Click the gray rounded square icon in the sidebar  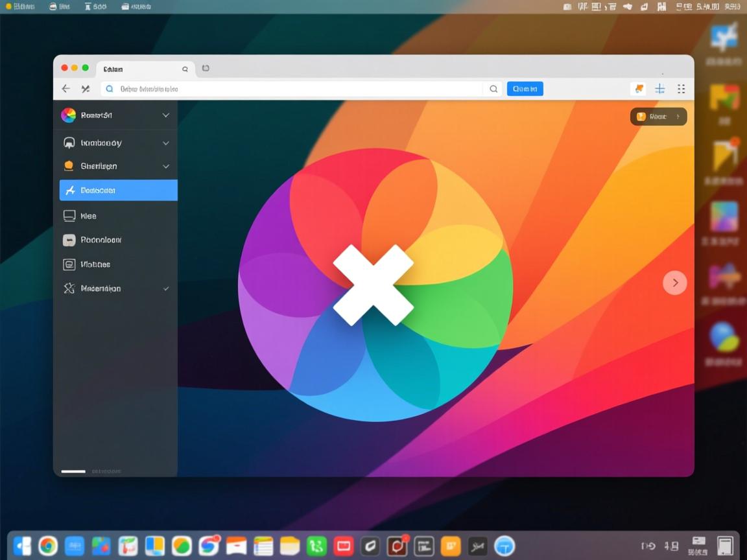point(69,240)
